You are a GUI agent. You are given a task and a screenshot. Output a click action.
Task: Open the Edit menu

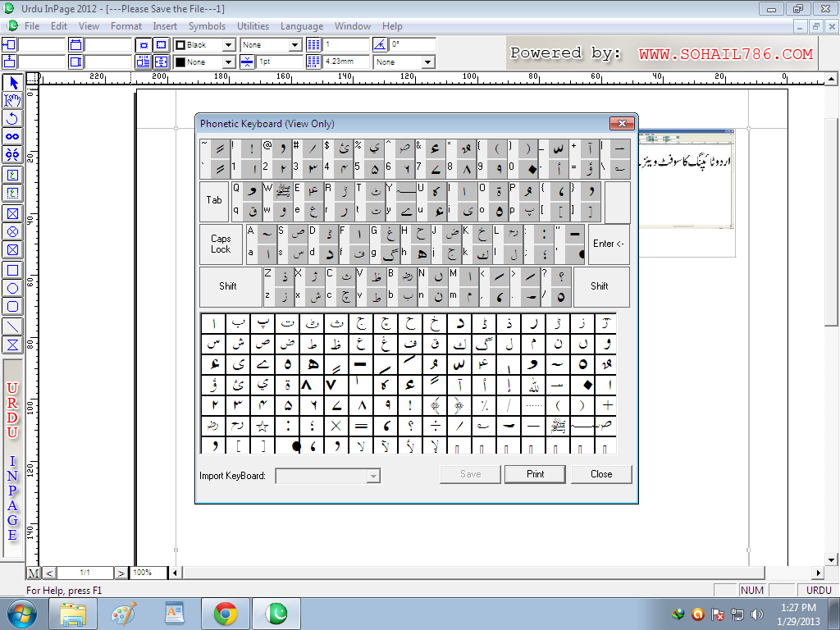tap(59, 25)
